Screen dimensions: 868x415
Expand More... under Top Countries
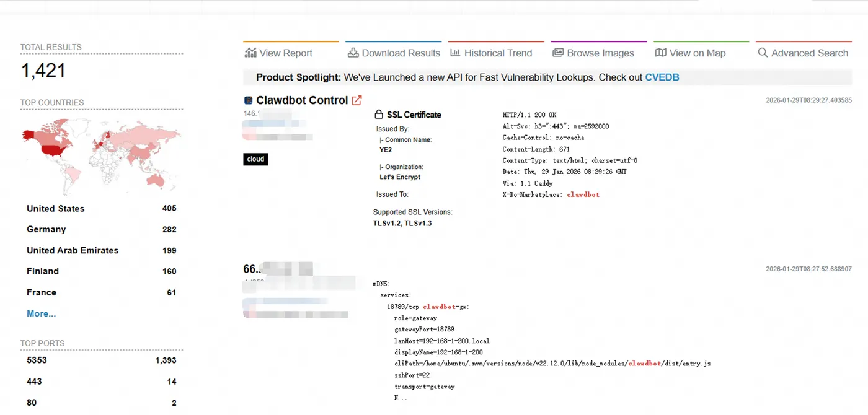(41, 313)
